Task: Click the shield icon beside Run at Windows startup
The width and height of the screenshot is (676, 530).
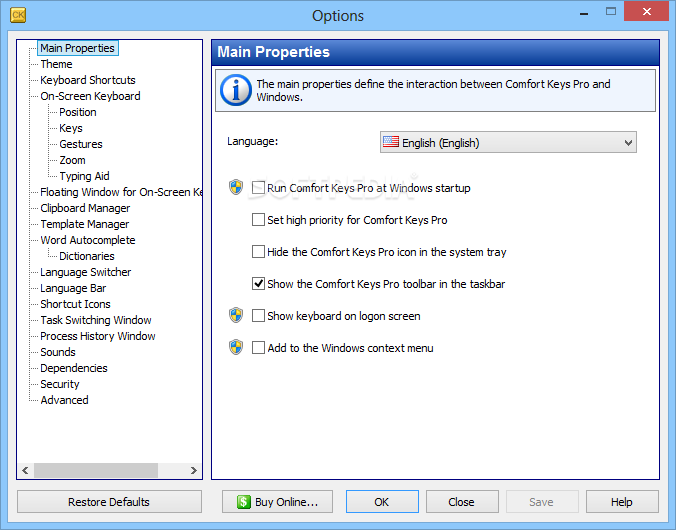Action: pyautogui.click(x=236, y=187)
